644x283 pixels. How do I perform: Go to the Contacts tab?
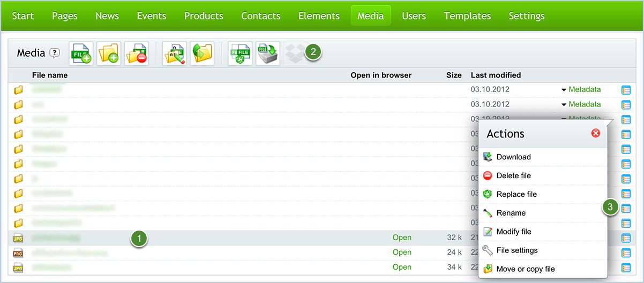coord(261,16)
